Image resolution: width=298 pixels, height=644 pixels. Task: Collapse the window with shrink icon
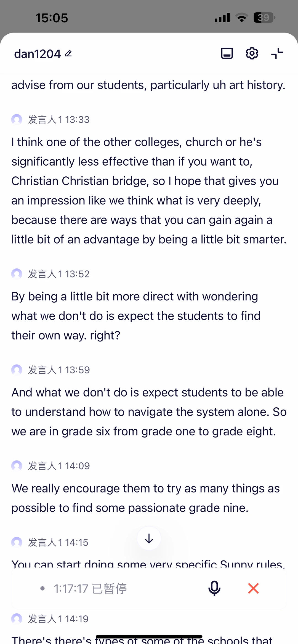[x=277, y=53]
